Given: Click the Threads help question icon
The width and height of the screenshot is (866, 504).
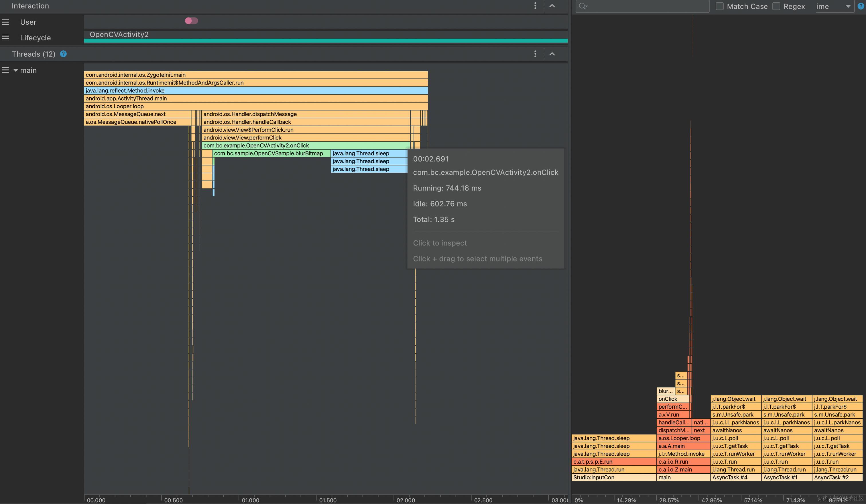Looking at the screenshot, I should pos(63,54).
